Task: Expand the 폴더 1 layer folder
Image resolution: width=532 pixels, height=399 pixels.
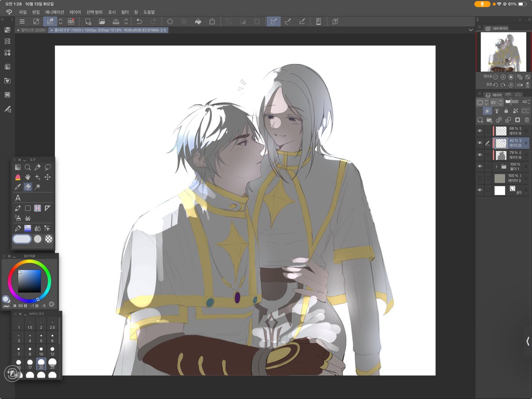Action: click(x=497, y=167)
